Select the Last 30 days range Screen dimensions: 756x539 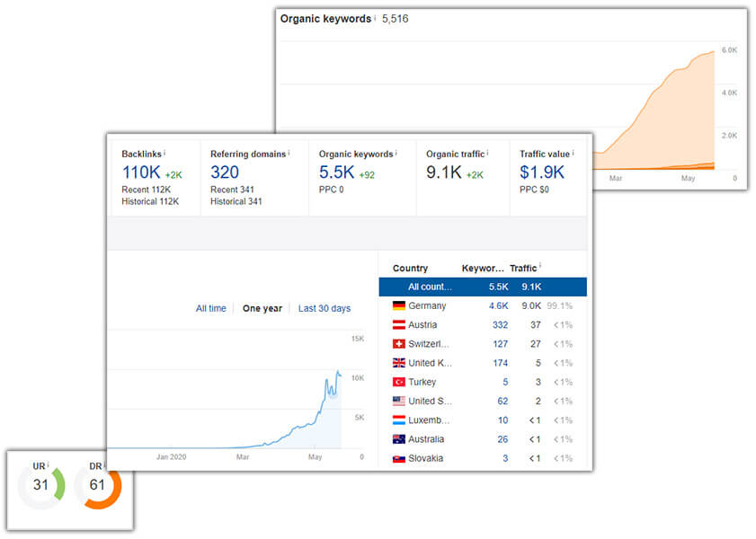325,308
